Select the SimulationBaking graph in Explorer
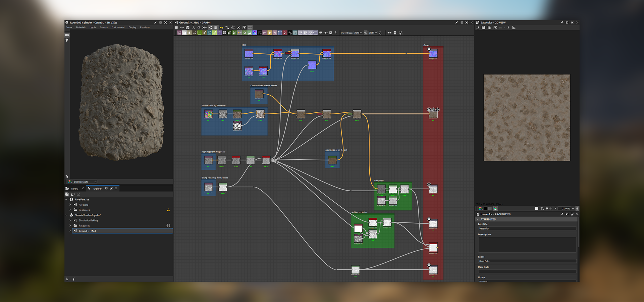 [x=88, y=220]
